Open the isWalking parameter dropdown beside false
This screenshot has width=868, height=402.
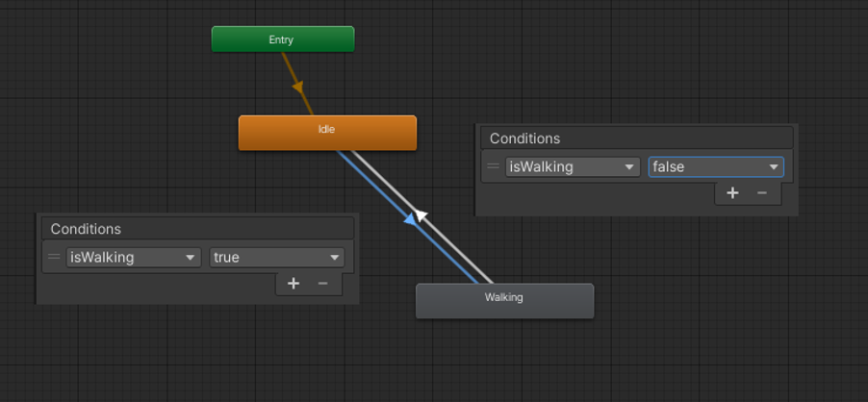(573, 166)
